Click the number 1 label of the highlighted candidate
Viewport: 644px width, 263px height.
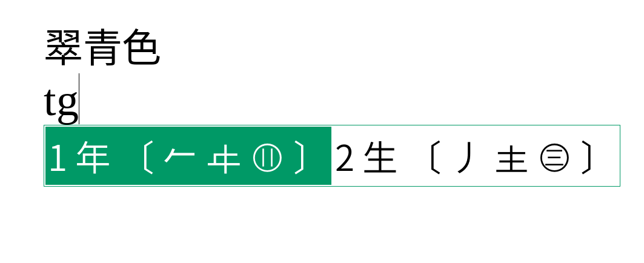tap(58, 158)
